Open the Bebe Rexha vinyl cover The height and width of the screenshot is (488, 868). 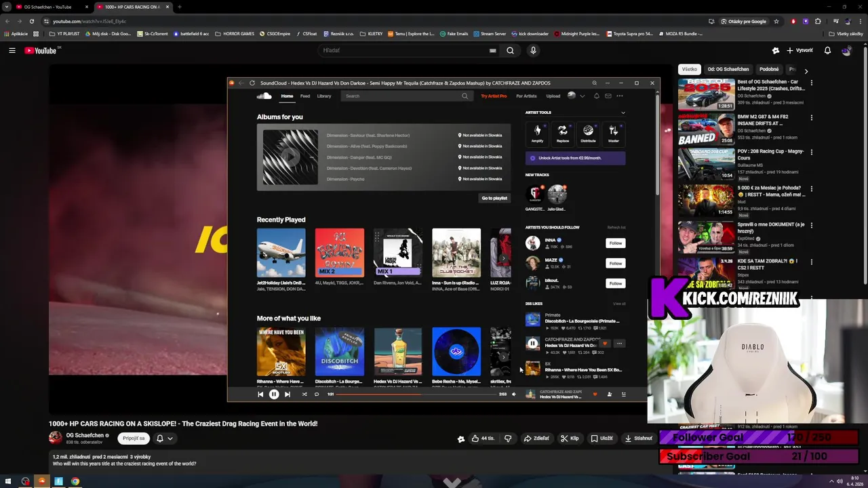456,352
